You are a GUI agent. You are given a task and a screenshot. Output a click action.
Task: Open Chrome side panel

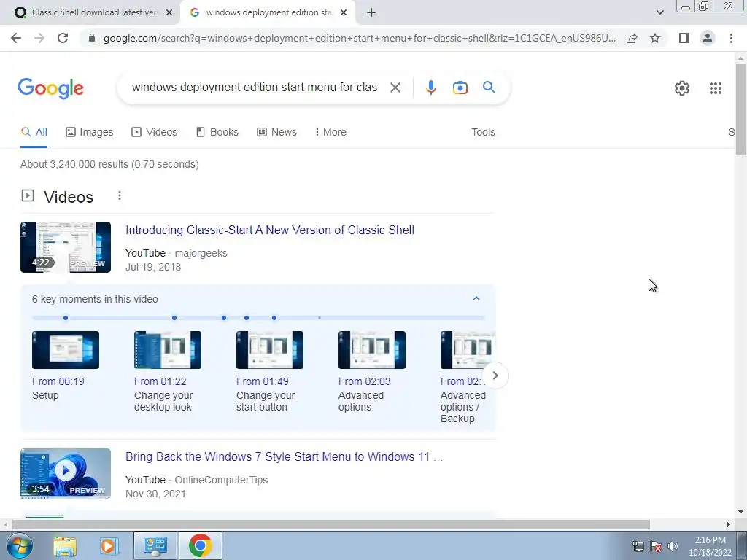coord(684,38)
